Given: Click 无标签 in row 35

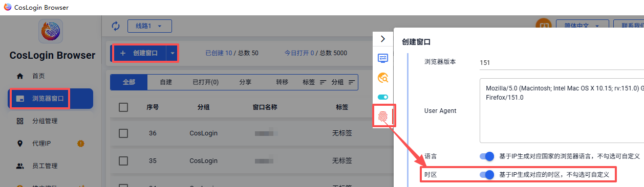Looking at the screenshot, I should [342, 160].
